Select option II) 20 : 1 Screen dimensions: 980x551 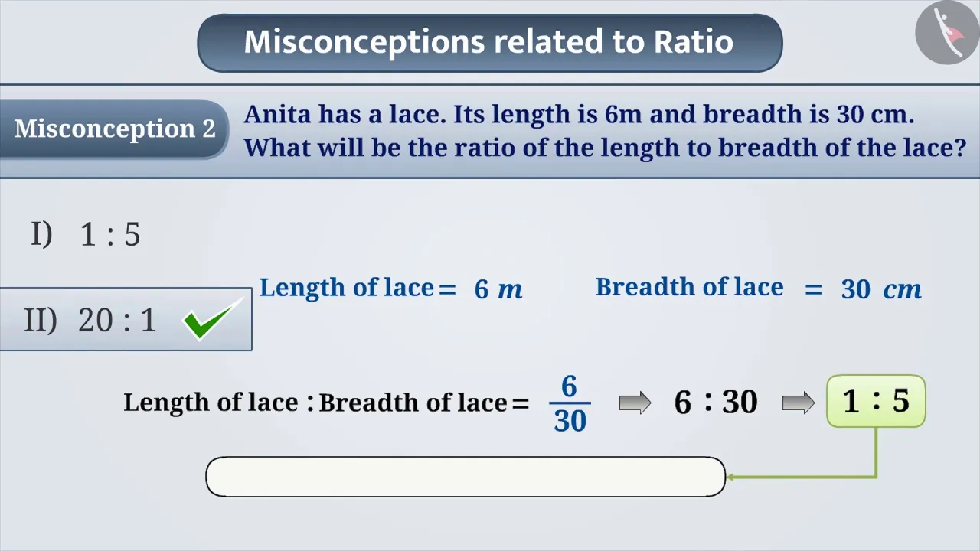tap(126, 320)
